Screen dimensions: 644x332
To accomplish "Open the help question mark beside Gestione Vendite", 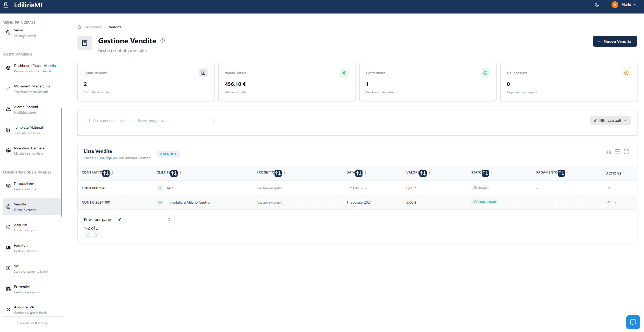I will click(x=163, y=40).
